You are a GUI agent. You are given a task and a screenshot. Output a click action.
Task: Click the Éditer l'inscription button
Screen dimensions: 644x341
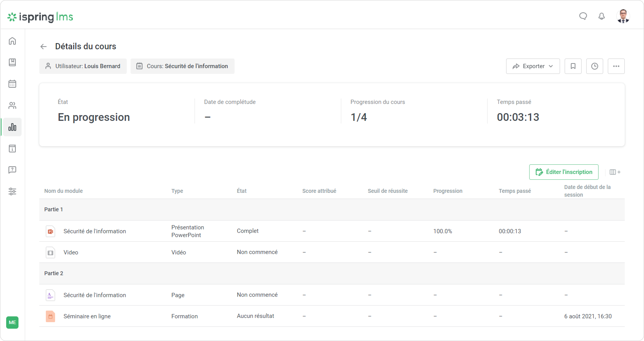pyautogui.click(x=563, y=172)
